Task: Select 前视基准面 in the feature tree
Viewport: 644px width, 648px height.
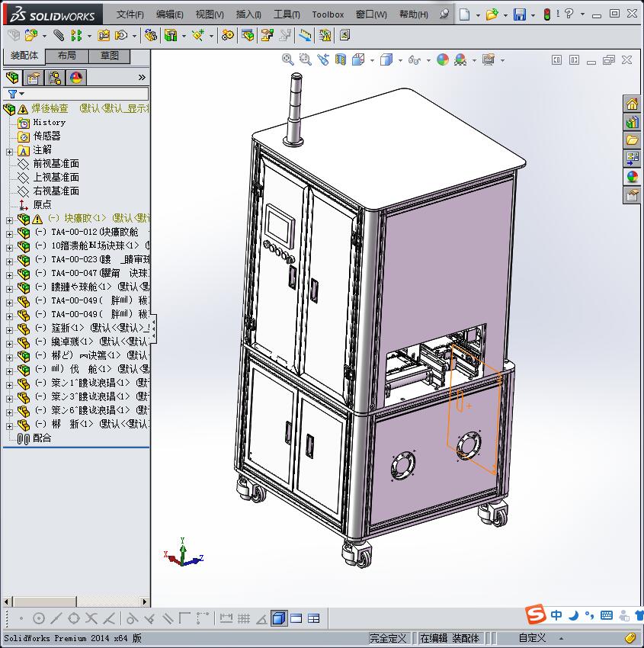Action: coord(56,164)
